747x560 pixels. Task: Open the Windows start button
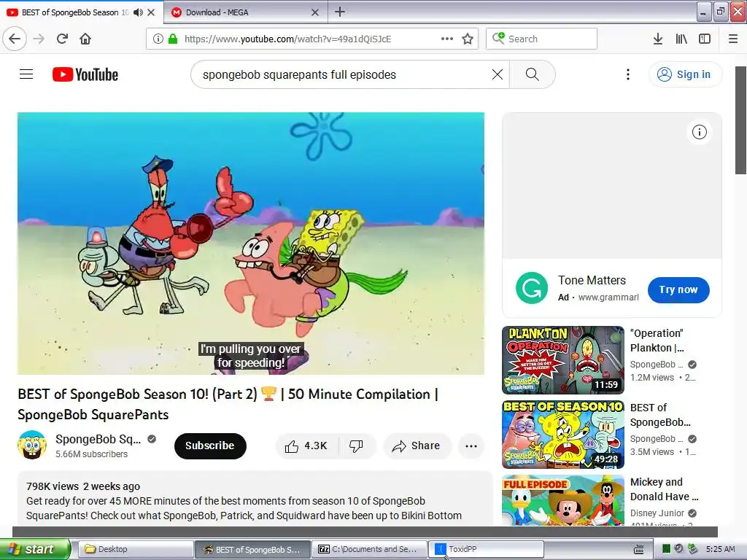(35, 549)
